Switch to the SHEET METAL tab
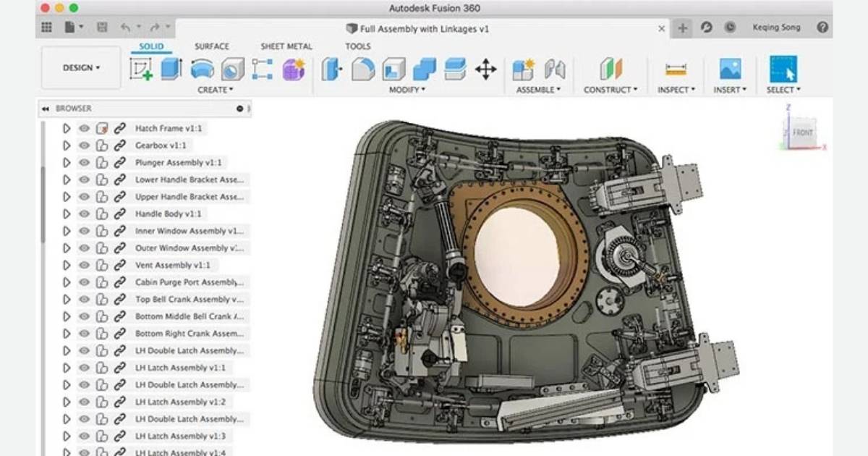Image resolution: width=868 pixels, height=456 pixels. (x=286, y=46)
